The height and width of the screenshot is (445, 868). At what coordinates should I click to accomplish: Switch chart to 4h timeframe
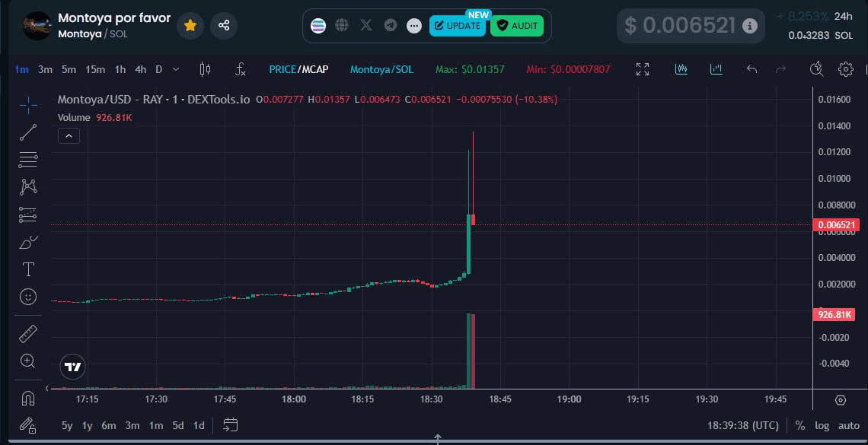(x=141, y=70)
